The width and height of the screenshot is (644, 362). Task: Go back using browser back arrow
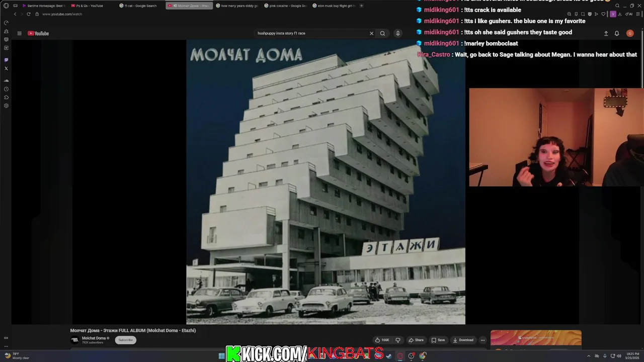point(15,14)
